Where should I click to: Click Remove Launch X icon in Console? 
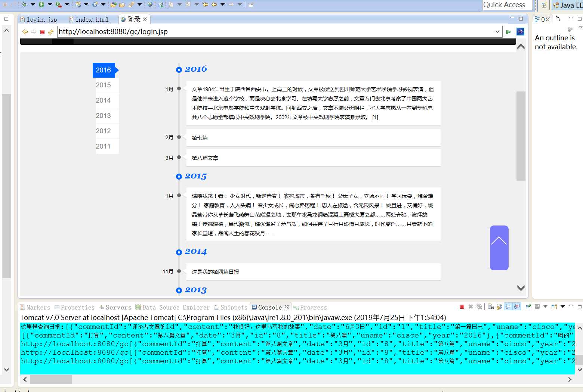(x=471, y=307)
